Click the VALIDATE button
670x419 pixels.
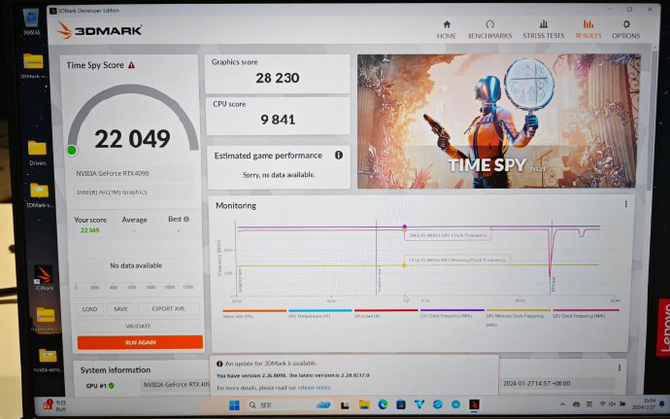point(138,326)
